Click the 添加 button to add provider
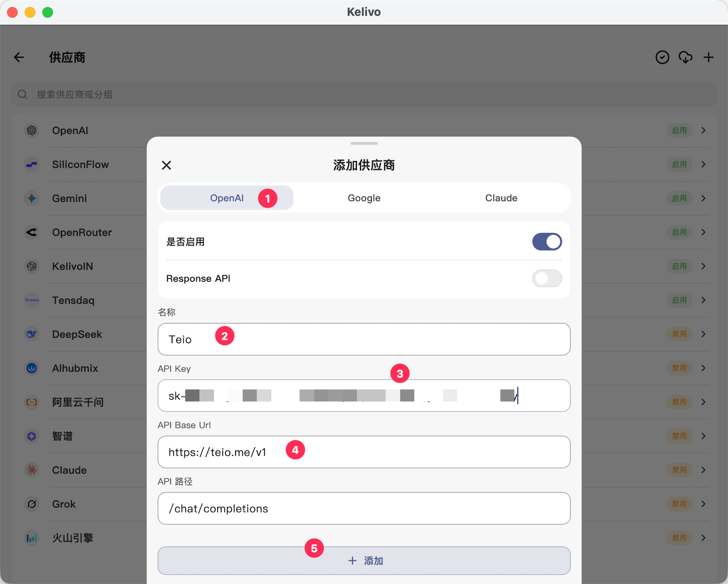 (364, 561)
